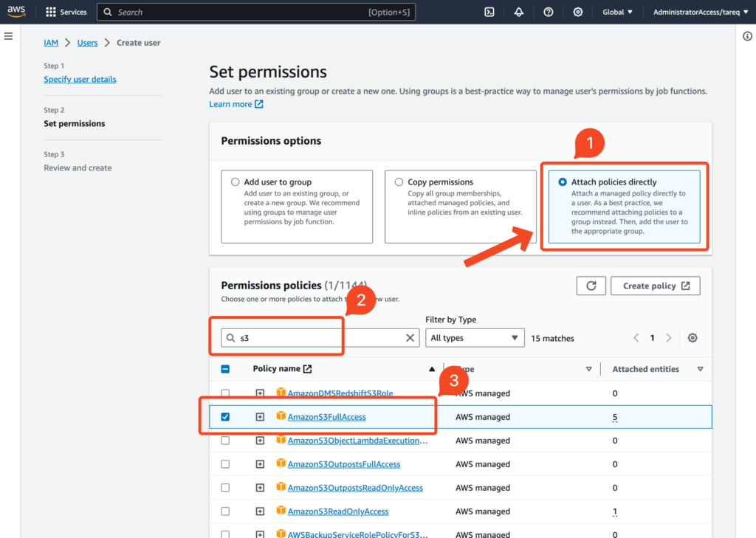The image size is (756, 538).
Task: Toggle the left hamburger navigation menu
Action: point(9,36)
